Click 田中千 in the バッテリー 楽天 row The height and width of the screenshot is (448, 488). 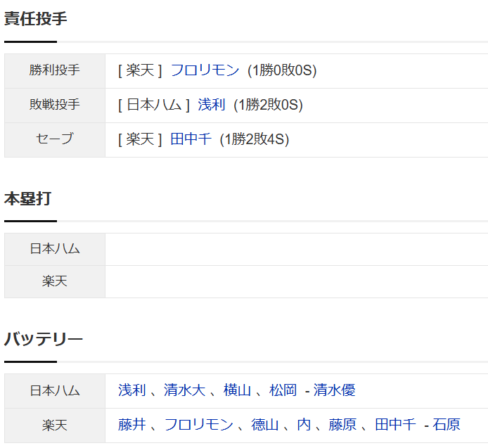point(395,425)
